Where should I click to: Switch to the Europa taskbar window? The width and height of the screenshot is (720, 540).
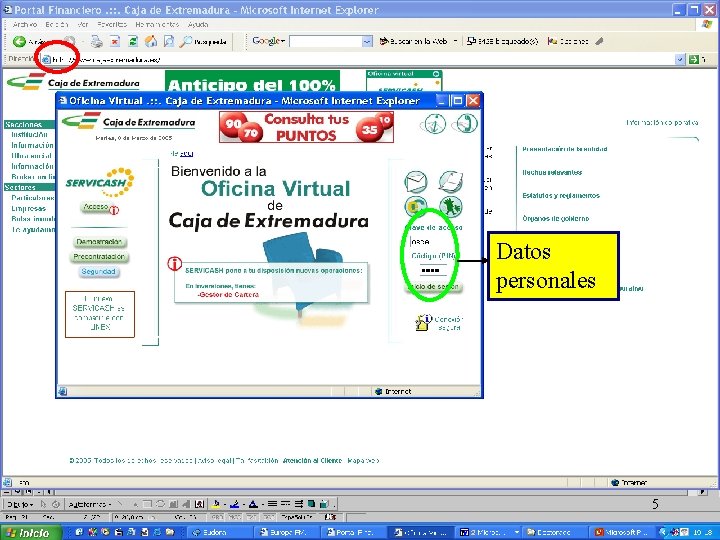[288, 532]
